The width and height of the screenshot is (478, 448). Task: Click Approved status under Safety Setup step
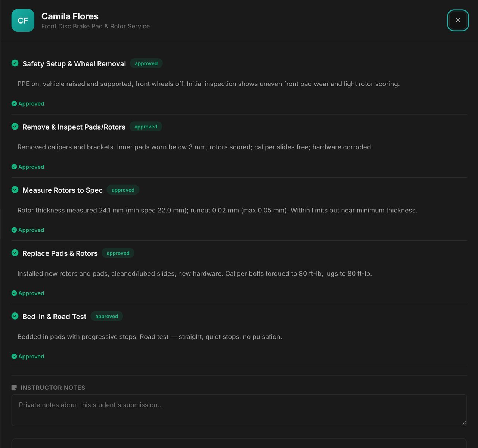tap(28, 103)
